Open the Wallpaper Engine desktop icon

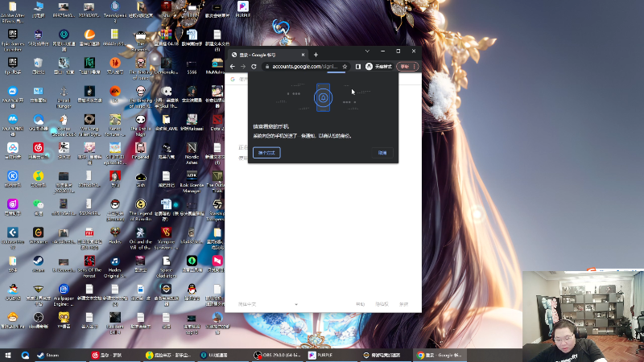coord(64,295)
